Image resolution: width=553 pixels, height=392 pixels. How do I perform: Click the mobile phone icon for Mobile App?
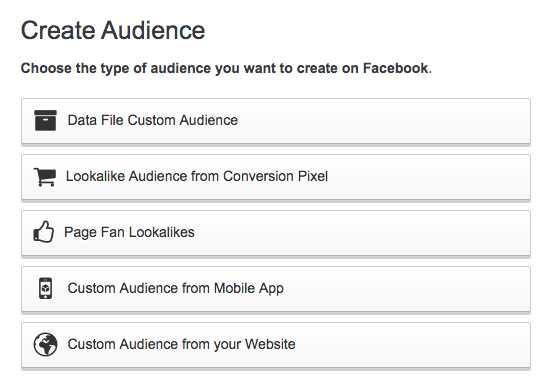45,288
